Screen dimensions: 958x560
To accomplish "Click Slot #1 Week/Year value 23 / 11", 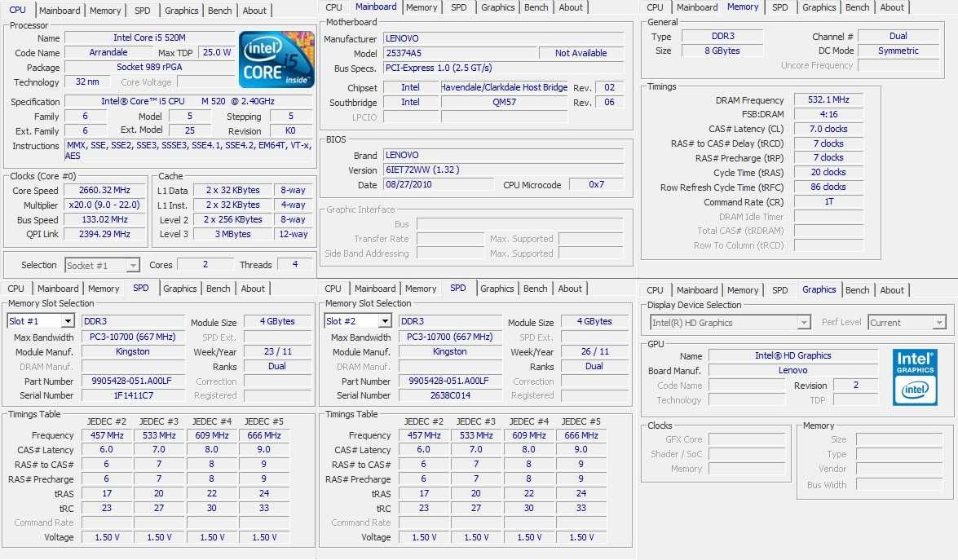I will click(277, 352).
